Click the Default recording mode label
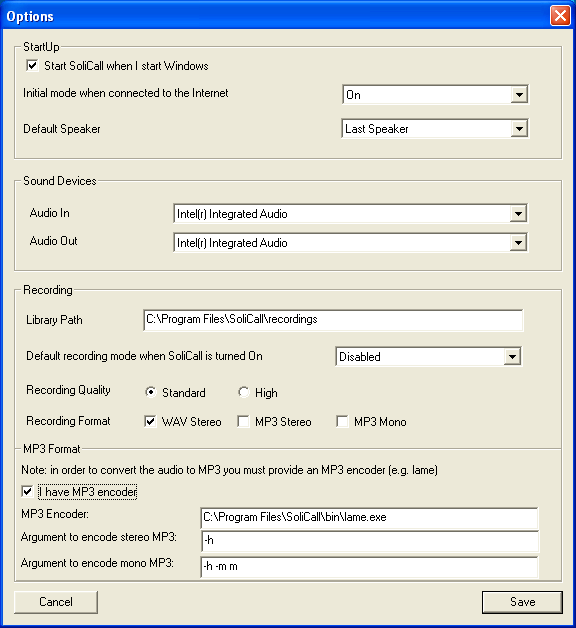Image resolution: width=576 pixels, height=628 pixels. 144,356
